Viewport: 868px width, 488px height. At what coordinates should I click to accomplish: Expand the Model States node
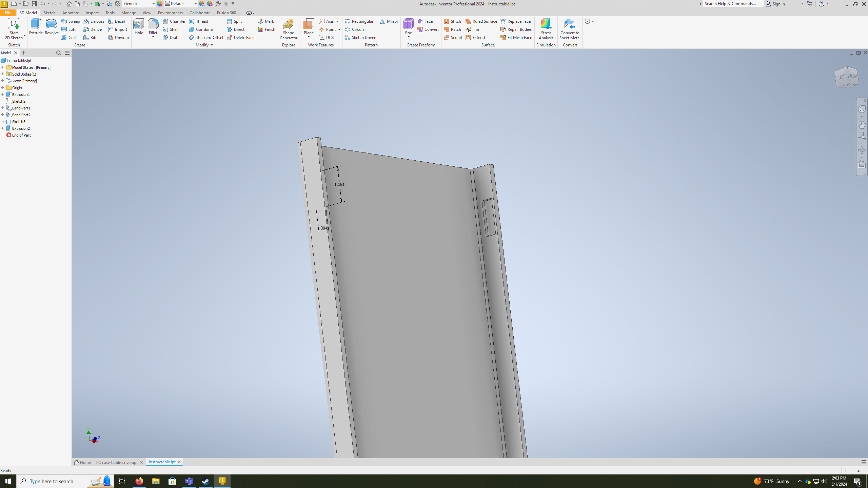(3, 67)
